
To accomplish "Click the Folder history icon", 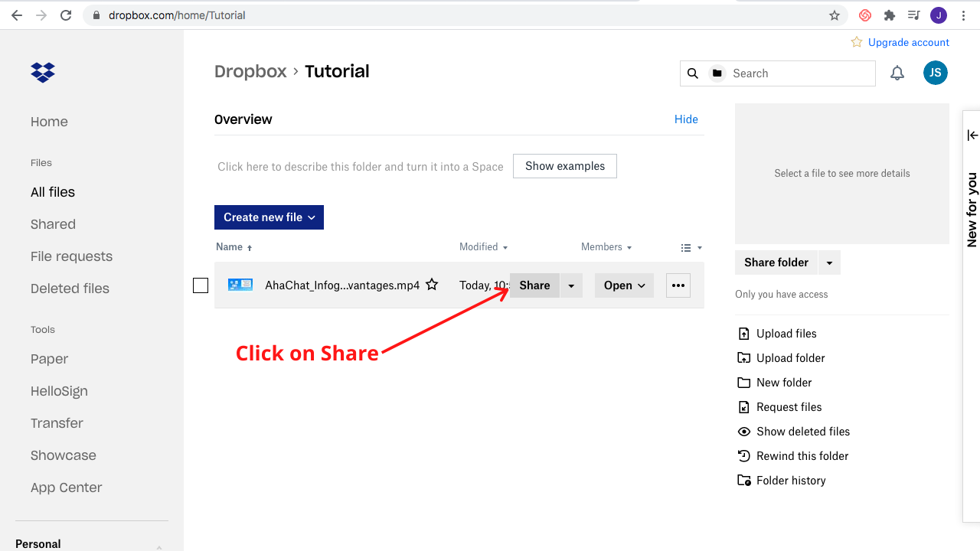I will (x=744, y=481).
